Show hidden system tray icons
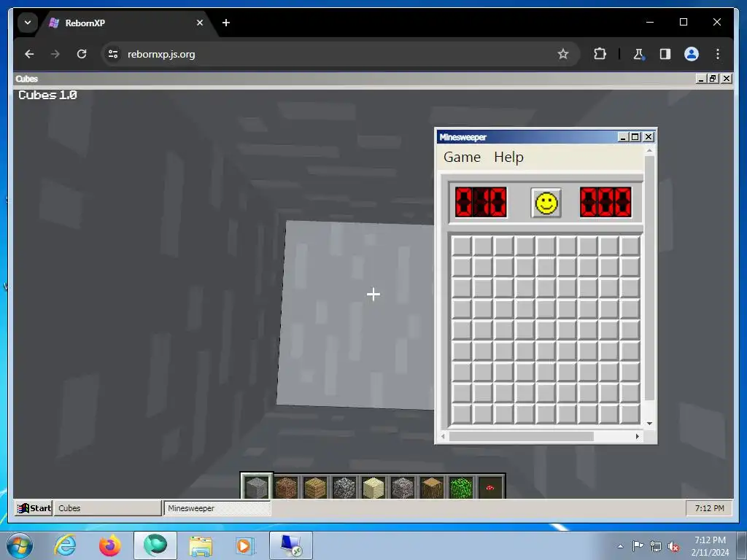The height and width of the screenshot is (560, 747). (x=620, y=546)
